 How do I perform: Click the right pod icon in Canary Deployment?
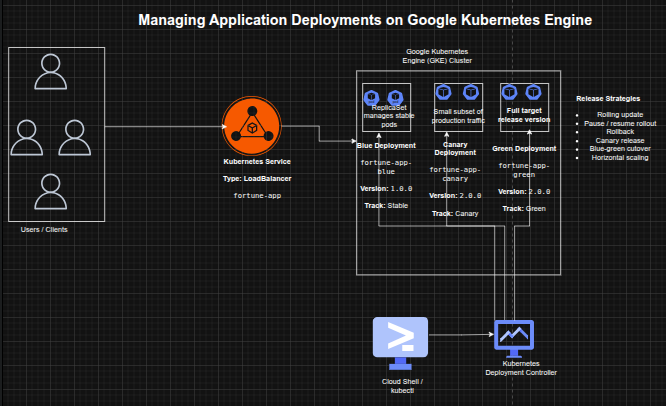464,95
